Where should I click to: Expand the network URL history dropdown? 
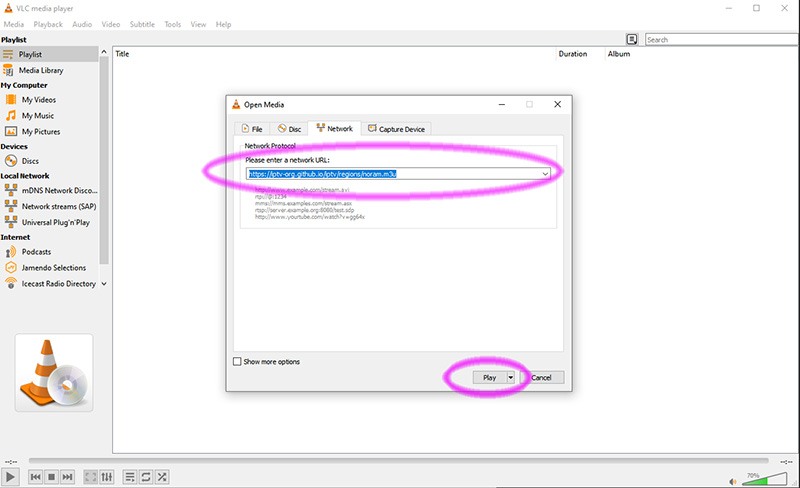coord(545,174)
